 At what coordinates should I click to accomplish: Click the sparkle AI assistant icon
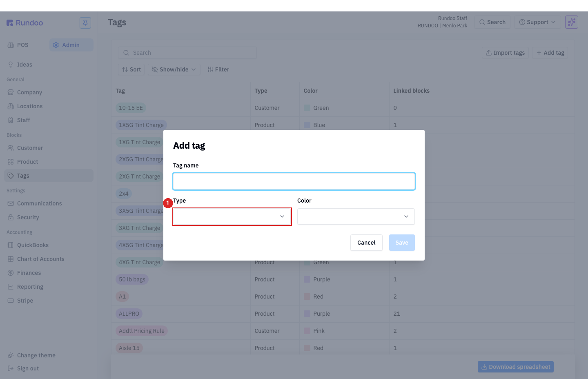[572, 22]
